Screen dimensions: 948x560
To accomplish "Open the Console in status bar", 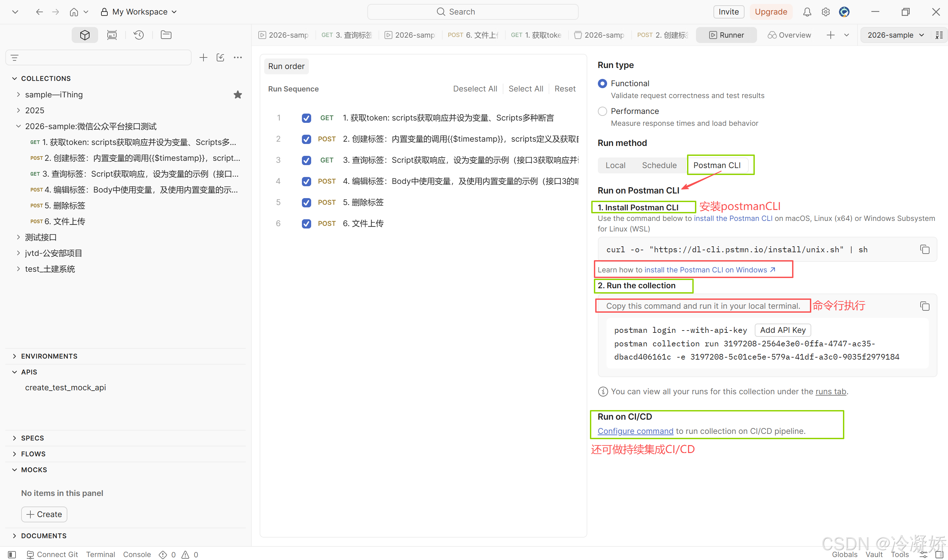I will (137, 555).
